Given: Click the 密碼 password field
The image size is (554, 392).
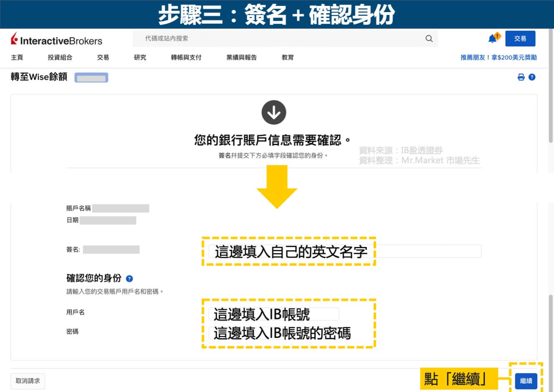Looking at the screenshot, I should pyautogui.click(x=274, y=333).
